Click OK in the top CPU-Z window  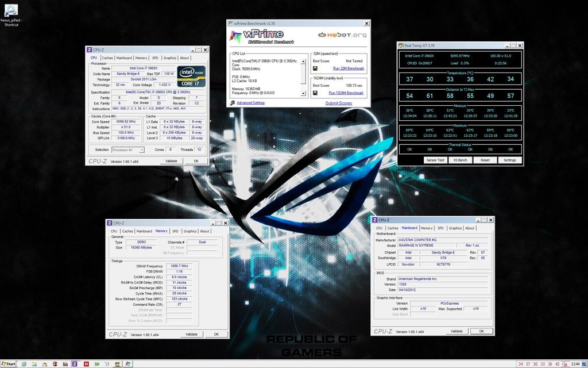pos(196,161)
